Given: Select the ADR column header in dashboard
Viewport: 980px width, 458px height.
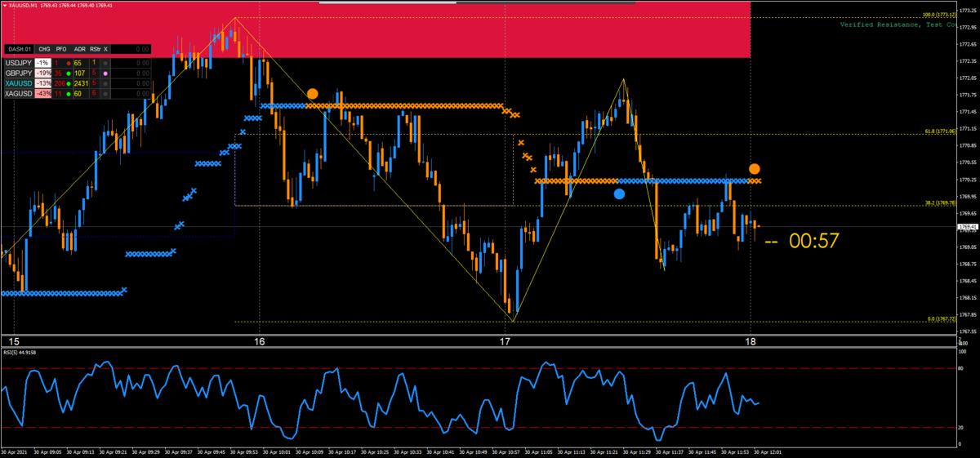Looking at the screenshot, I should pyautogui.click(x=80, y=49).
